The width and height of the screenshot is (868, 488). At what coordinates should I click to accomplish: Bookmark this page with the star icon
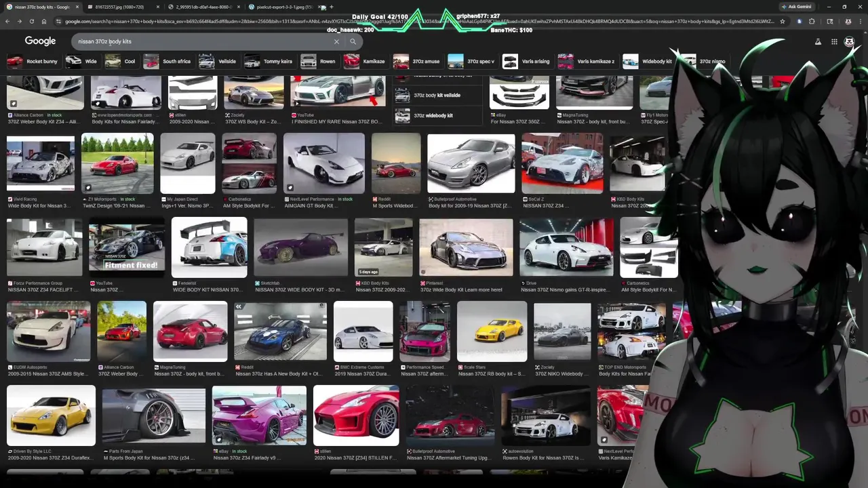point(782,21)
